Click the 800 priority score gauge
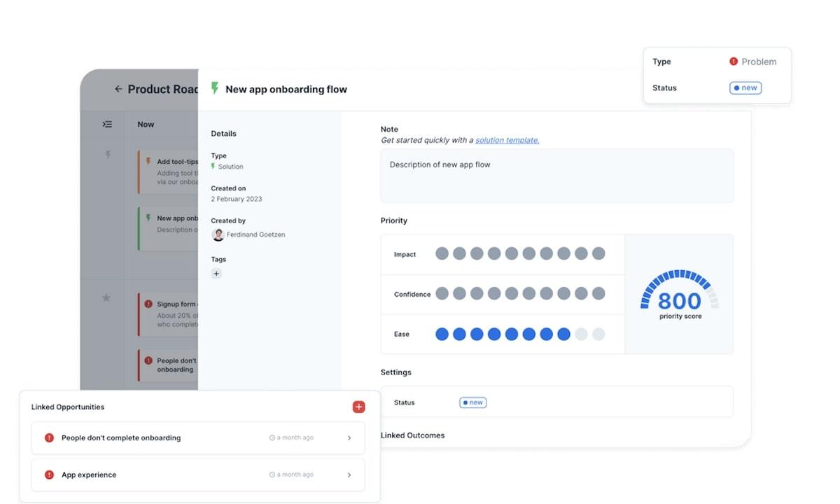840x504 pixels. click(679, 295)
